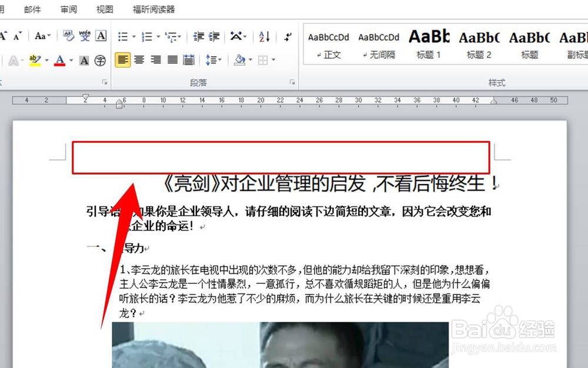Viewport: 588px width, 368px height.
Task: Enable enclose characters formatting
Action: [x=102, y=61]
